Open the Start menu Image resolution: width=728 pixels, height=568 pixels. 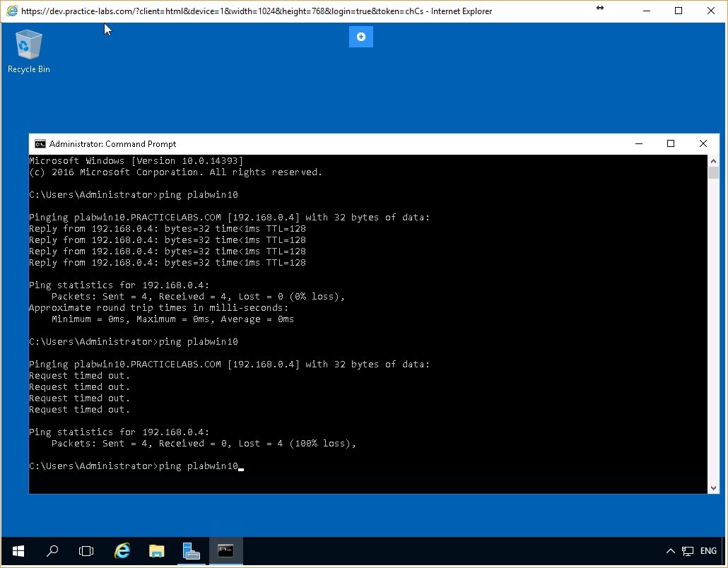tap(17, 550)
